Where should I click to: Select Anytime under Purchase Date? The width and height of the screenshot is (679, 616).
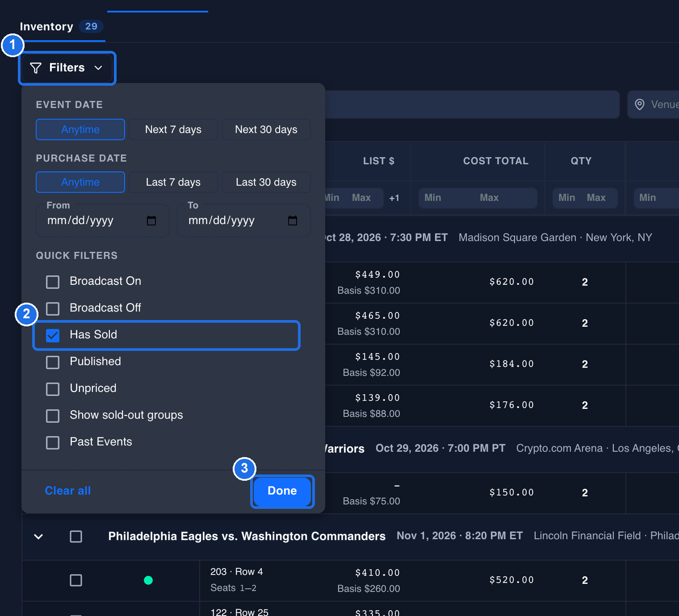(x=81, y=182)
